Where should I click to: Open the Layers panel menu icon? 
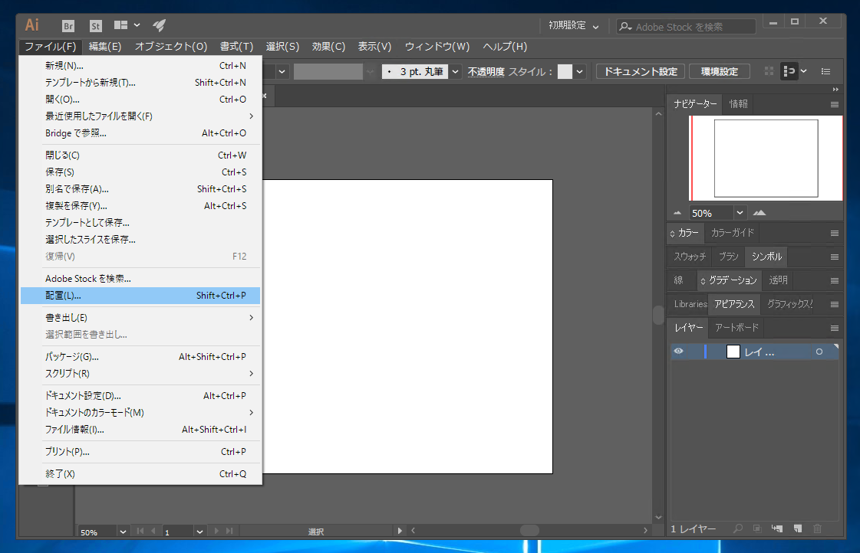pos(834,328)
